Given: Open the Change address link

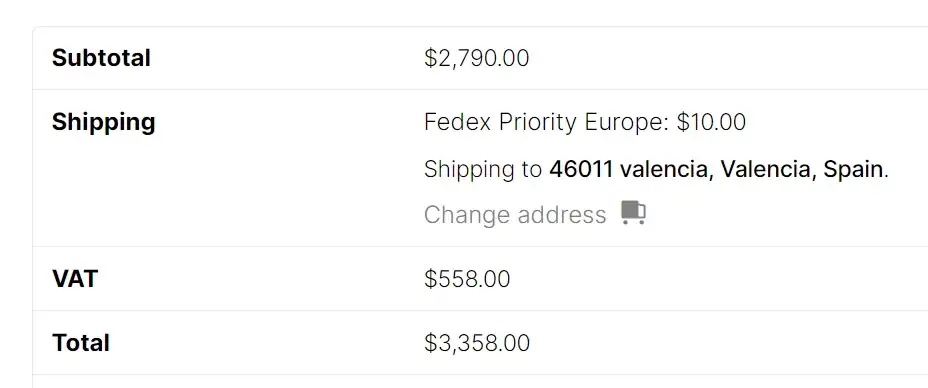Looking at the screenshot, I should tap(515, 215).
